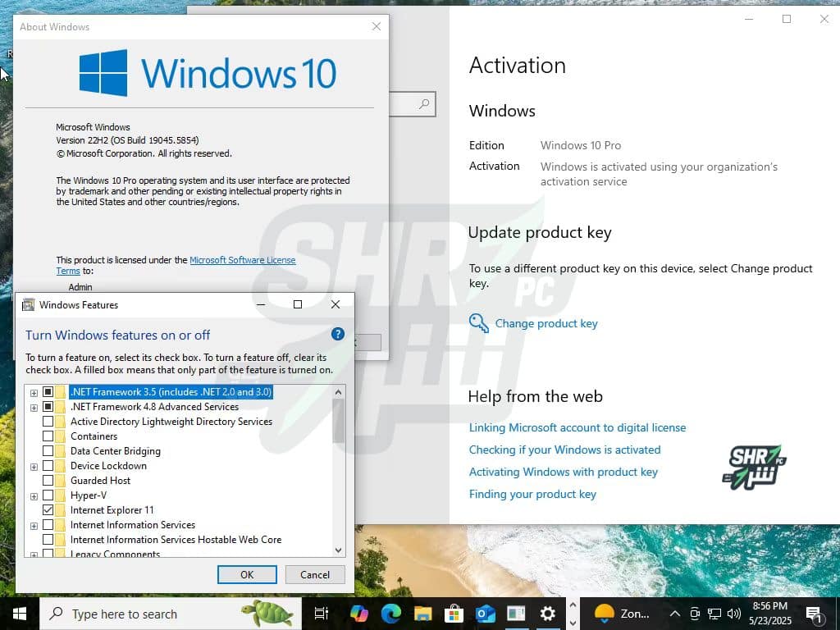This screenshot has width=840, height=630.
Task: Open the Meet Now tray icon
Action: 695,614
